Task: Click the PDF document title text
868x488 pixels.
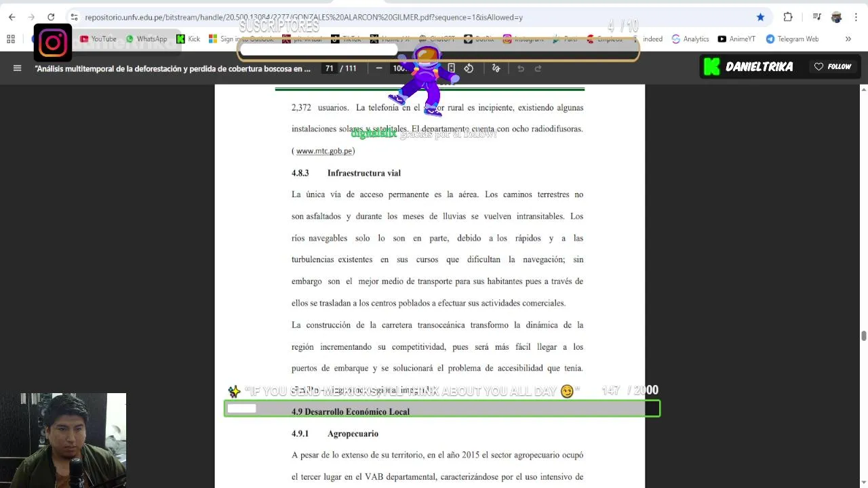Action: click(172, 68)
